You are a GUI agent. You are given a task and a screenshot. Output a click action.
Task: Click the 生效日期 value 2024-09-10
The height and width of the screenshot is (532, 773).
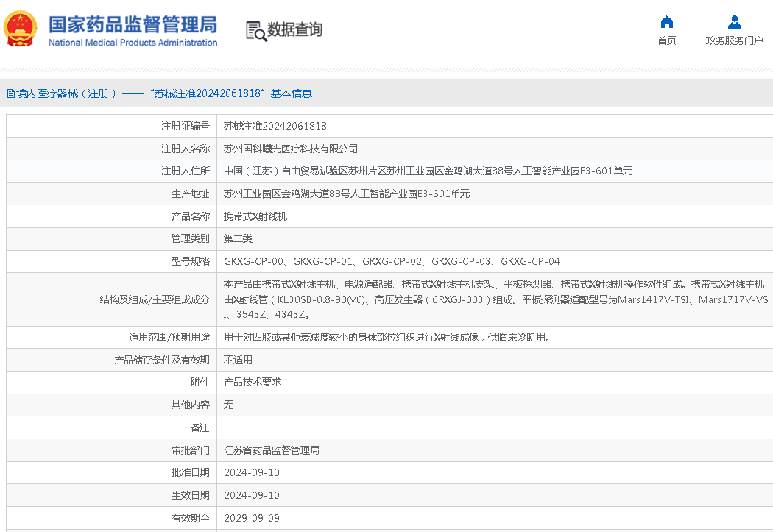click(x=252, y=495)
